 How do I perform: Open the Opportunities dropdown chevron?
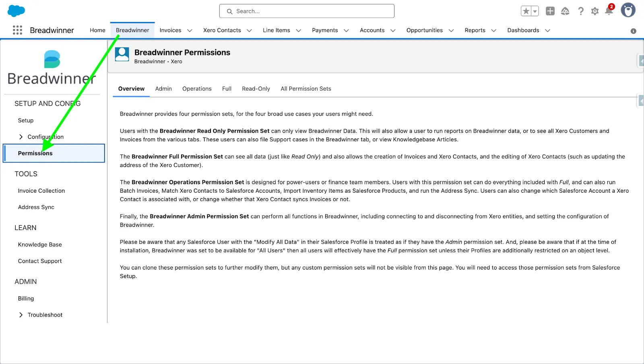point(451,31)
